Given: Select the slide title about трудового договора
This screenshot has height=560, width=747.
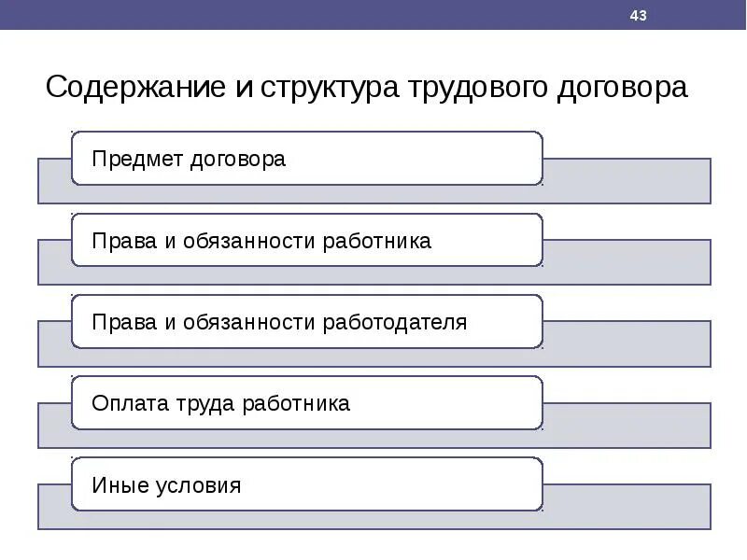Looking at the screenshot, I should pyautogui.click(x=366, y=87).
